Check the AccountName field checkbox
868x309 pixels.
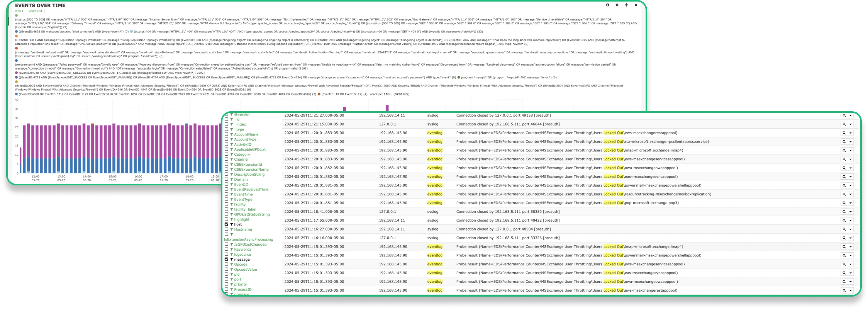pyautogui.click(x=226, y=134)
